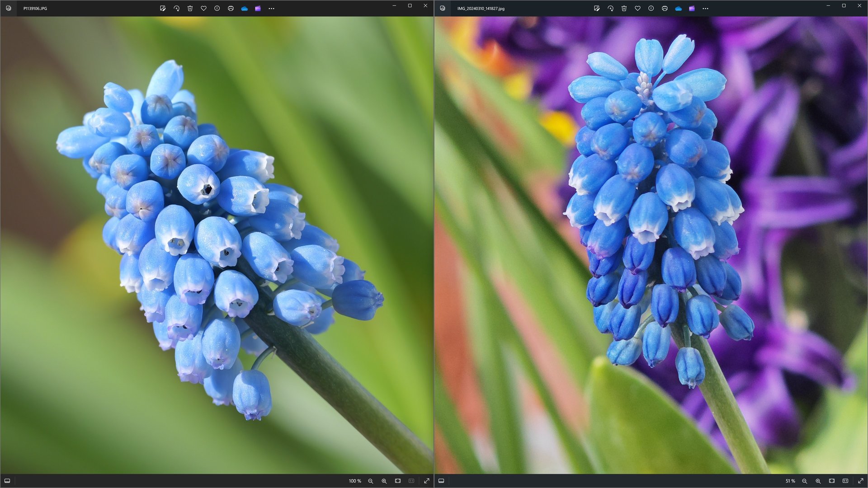The height and width of the screenshot is (488, 868).
Task: Open OneDrive icon in left window
Action: pyautogui.click(x=244, y=8)
